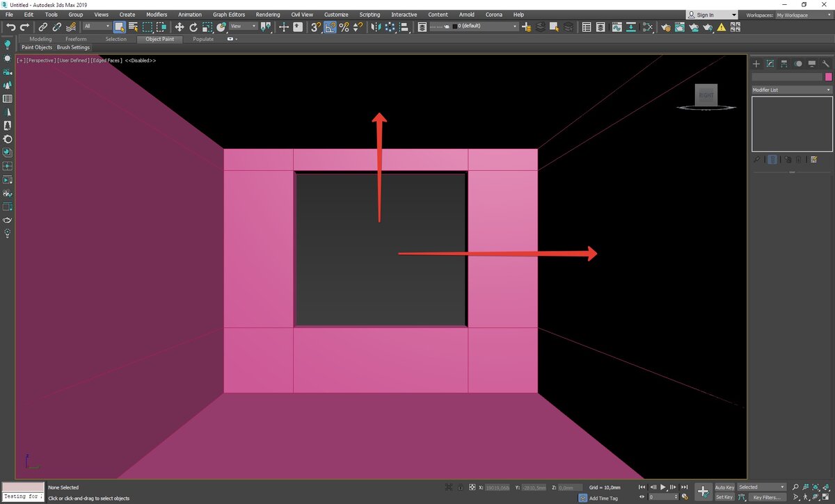This screenshot has width=835, height=504.
Task: Click the Undo arrow in main toolbar
Action: [10, 27]
